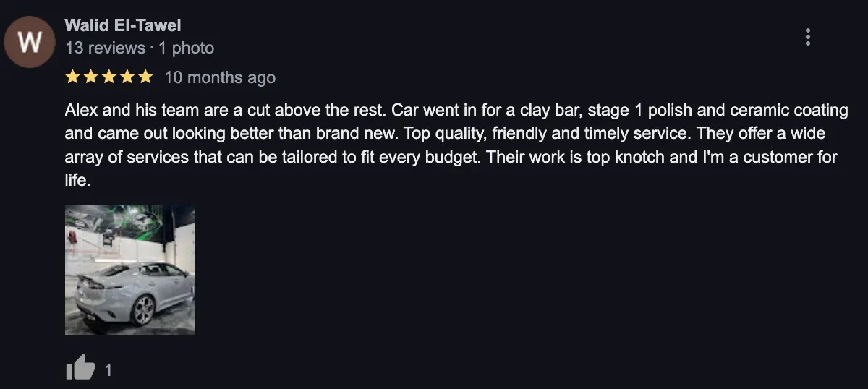Open Walid El-Tawel's profile name link
Image resolution: width=868 pixels, height=389 pixels.
coord(123,25)
